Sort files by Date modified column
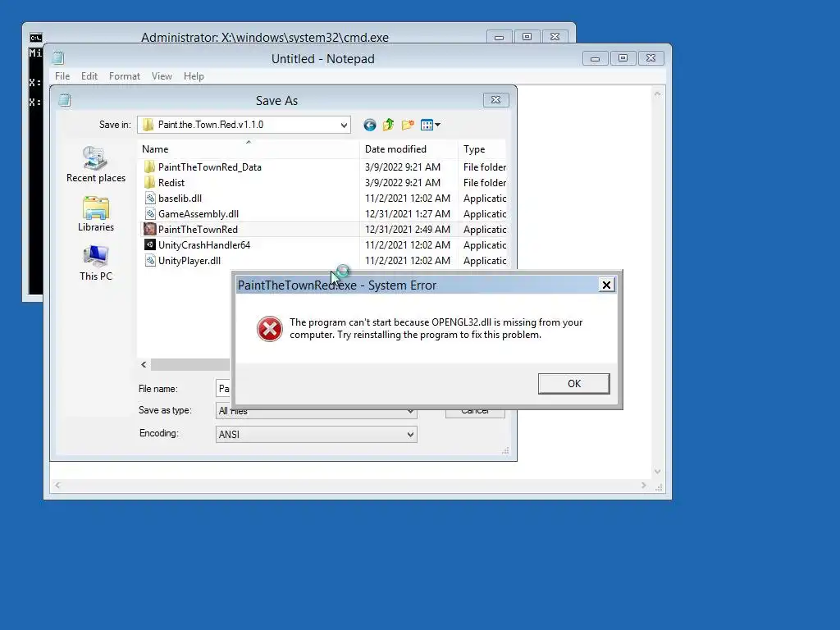The image size is (840, 630). pos(409,149)
